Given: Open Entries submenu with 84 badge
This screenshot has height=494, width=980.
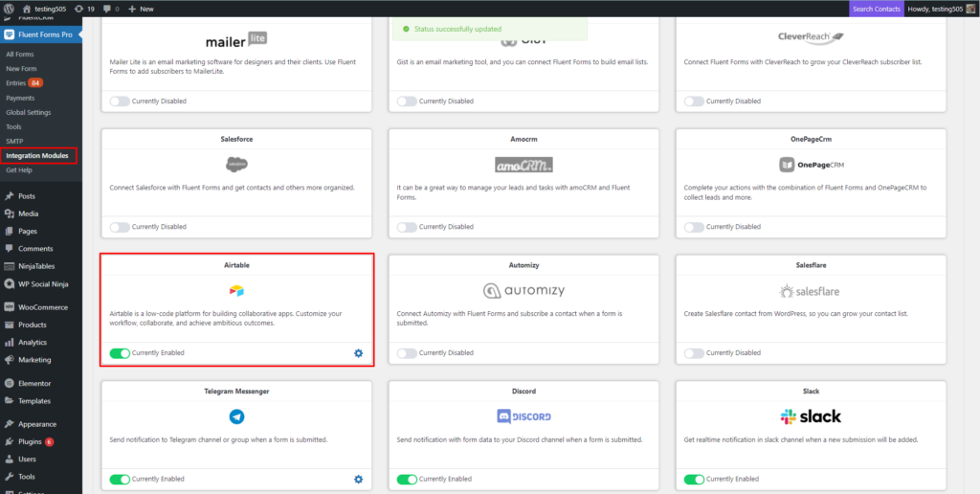Looking at the screenshot, I should 24,83.
